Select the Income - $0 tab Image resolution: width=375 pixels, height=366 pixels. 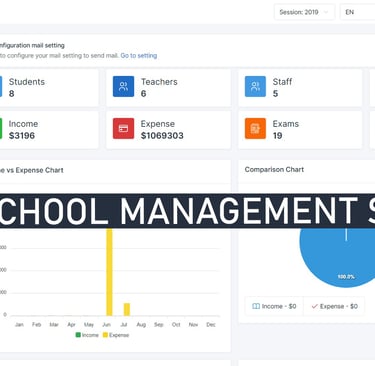point(274,306)
